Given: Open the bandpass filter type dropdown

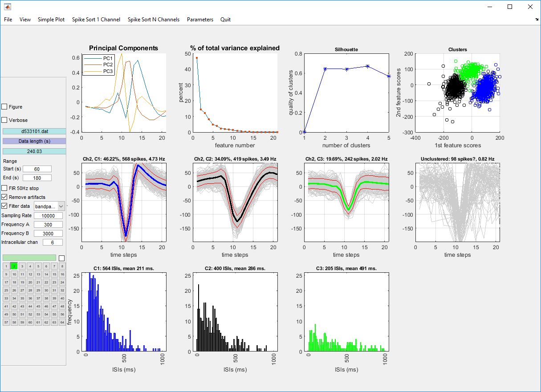Looking at the screenshot, I should (x=61, y=206).
